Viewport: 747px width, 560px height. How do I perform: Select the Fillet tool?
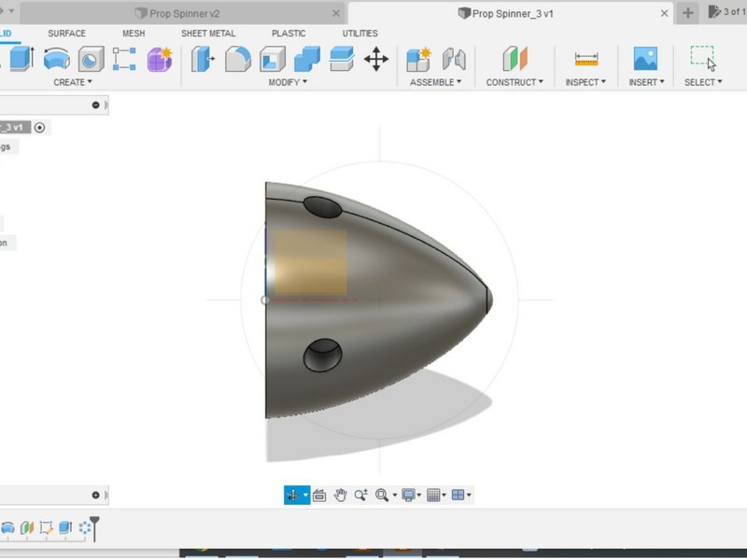(x=238, y=59)
